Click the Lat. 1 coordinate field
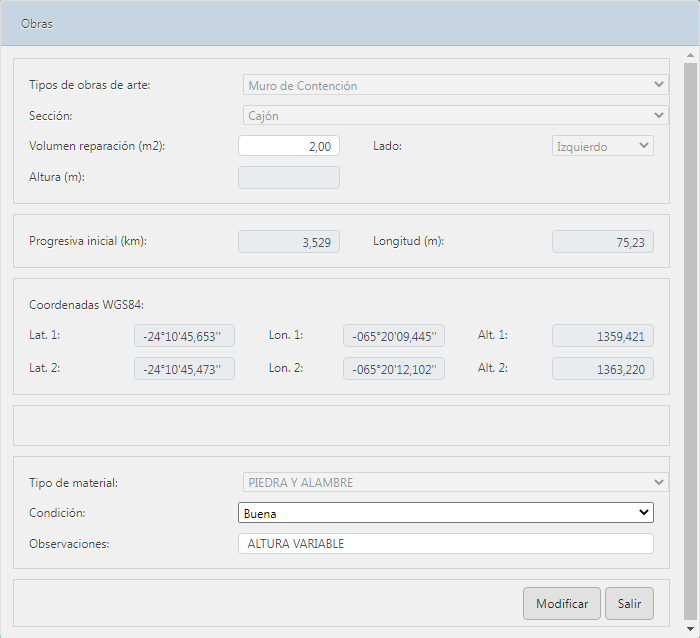 [184, 336]
